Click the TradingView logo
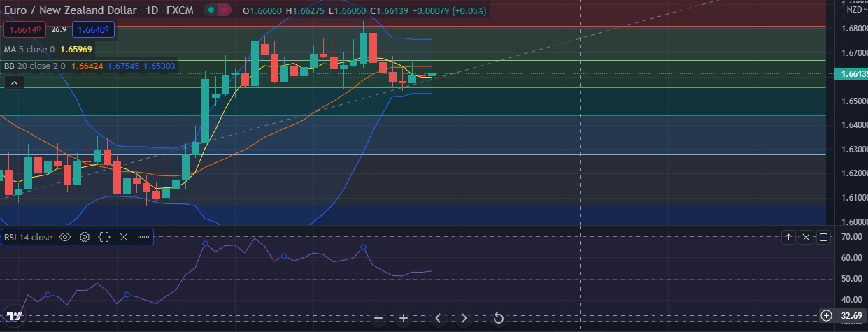This screenshot has height=332, width=868. [14, 316]
